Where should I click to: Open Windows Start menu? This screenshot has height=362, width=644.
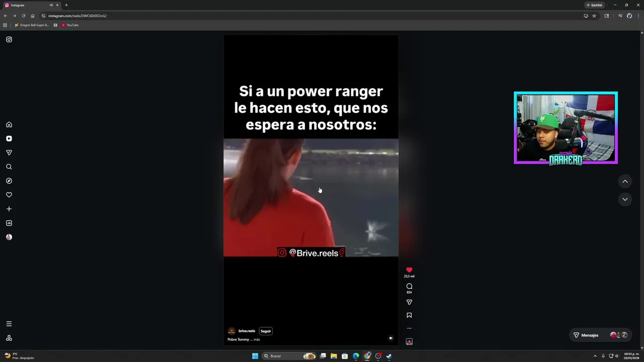(255, 356)
